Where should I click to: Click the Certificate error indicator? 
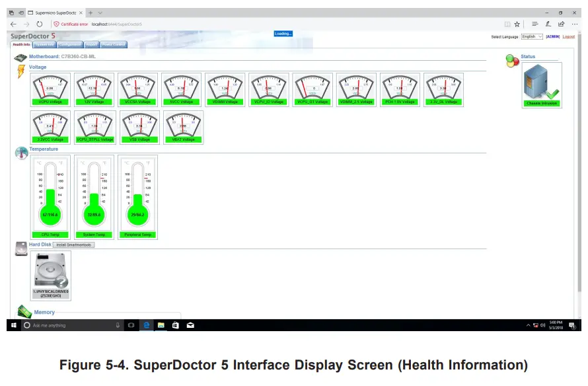tap(71, 24)
